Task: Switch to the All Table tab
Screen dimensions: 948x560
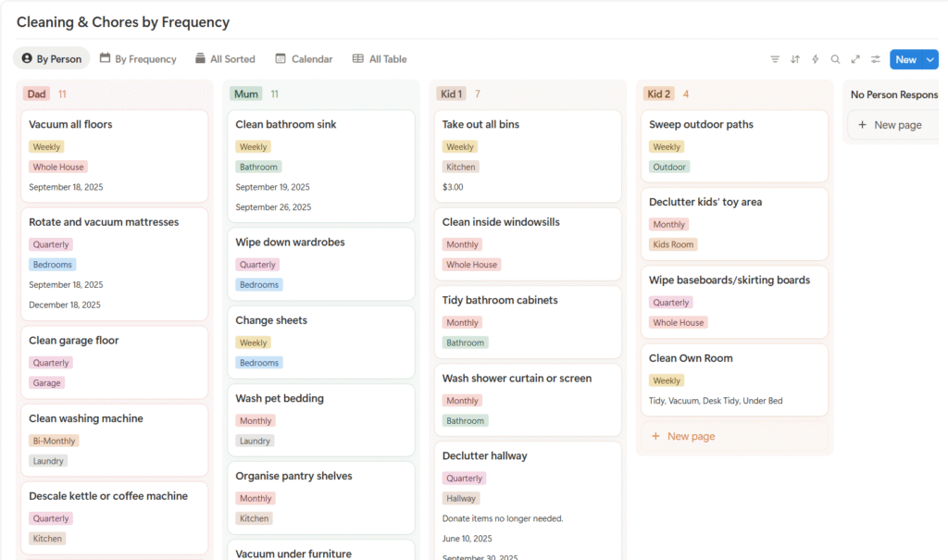Action: [x=380, y=59]
